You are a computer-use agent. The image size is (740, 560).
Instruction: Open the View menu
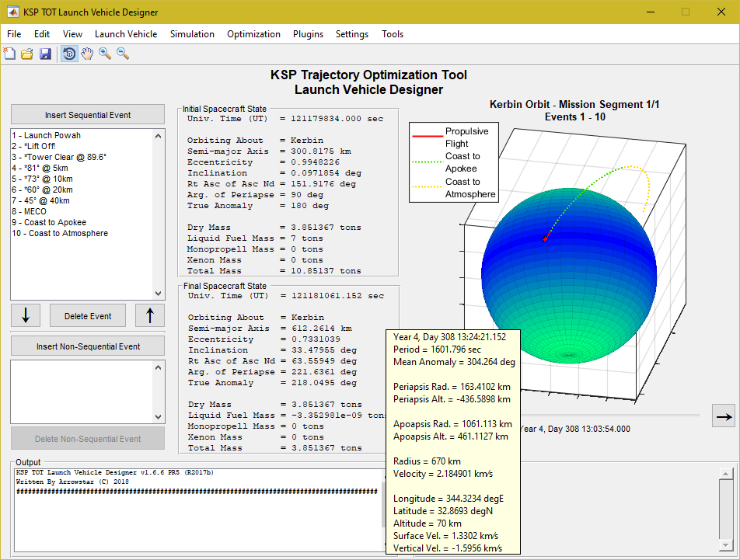tap(72, 34)
